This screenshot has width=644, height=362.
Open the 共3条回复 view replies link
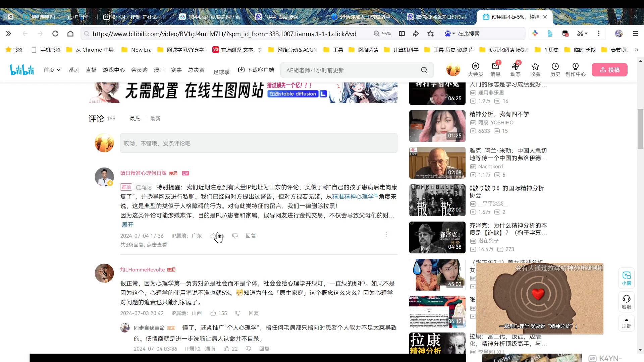click(x=144, y=245)
